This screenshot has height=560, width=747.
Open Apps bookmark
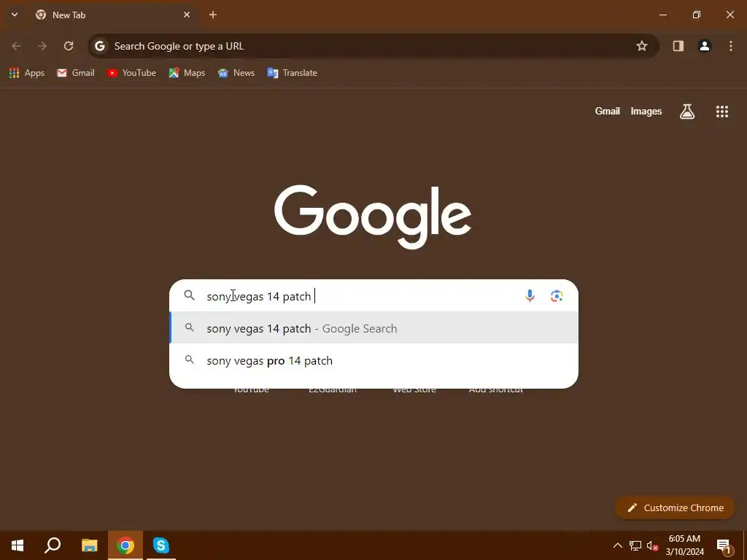tap(27, 73)
